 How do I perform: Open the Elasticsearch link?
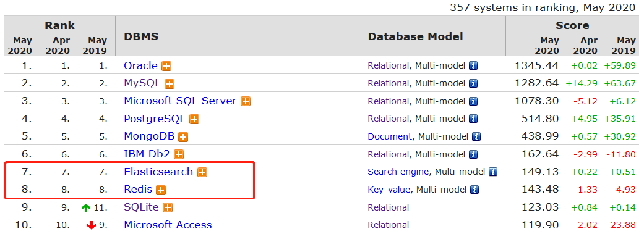click(158, 171)
